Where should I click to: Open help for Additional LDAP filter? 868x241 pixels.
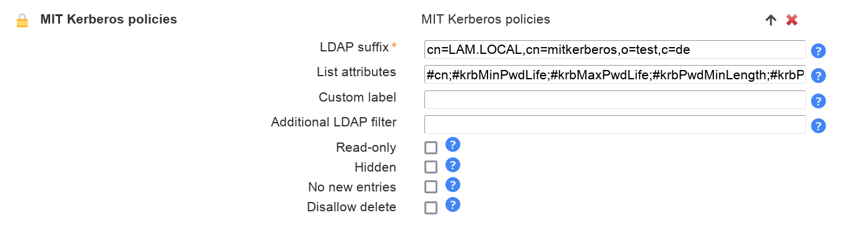click(819, 126)
